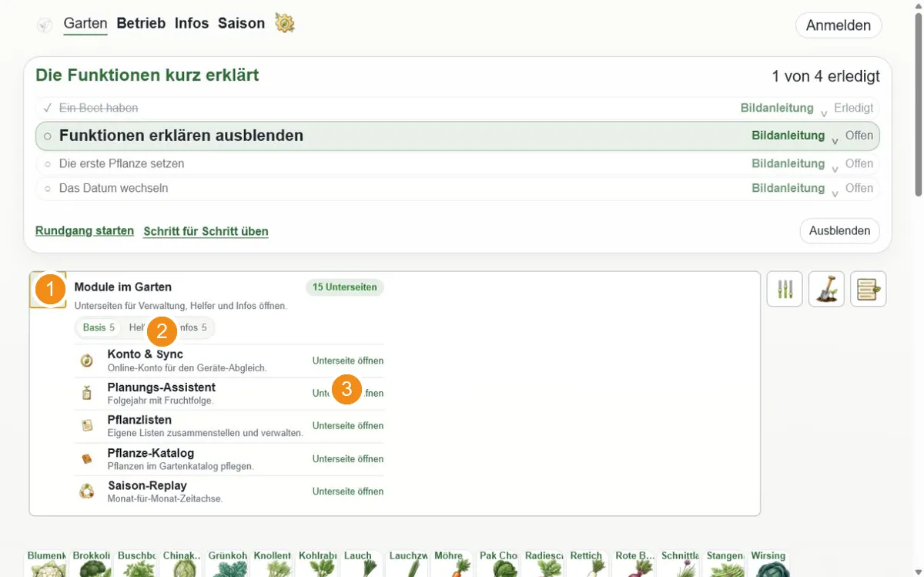This screenshot has width=924, height=577.
Task: Click the app logo beside Garten
Action: pyautogui.click(x=45, y=25)
